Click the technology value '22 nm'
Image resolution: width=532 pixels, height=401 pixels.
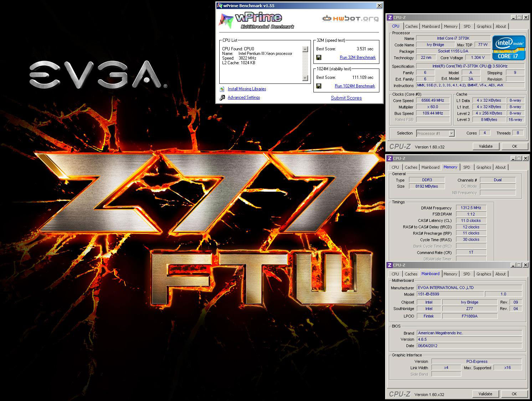click(426, 57)
